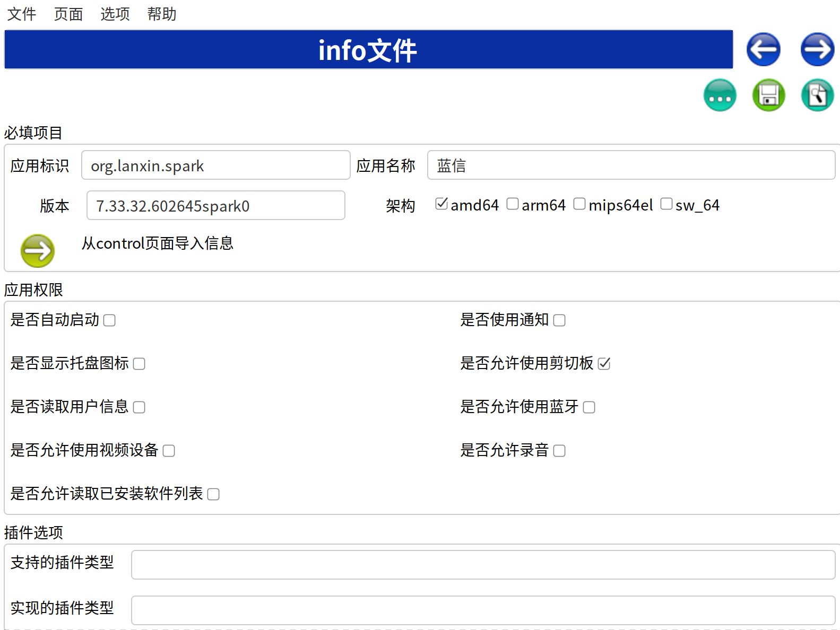Toggle the 是否允许使用视频设备 checkbox
Viewport: 840px width, 630px height.
[x=169, y=451]
